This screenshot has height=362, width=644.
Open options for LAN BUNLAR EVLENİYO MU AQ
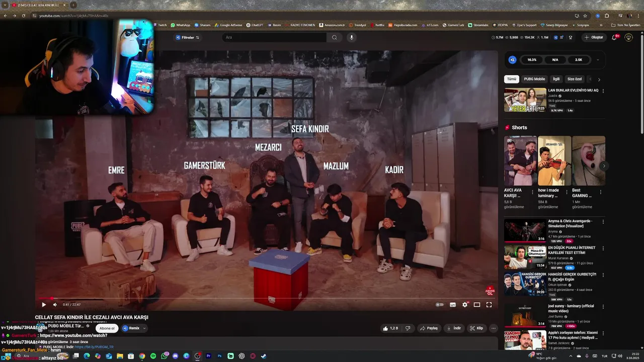(x=603, y=91)
